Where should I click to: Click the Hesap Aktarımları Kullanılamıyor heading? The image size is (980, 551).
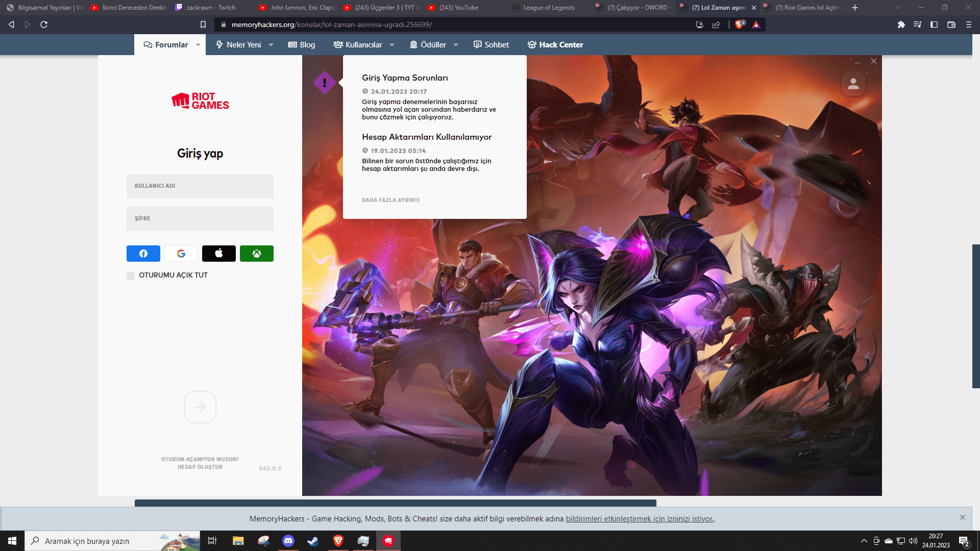pos(427,137)
